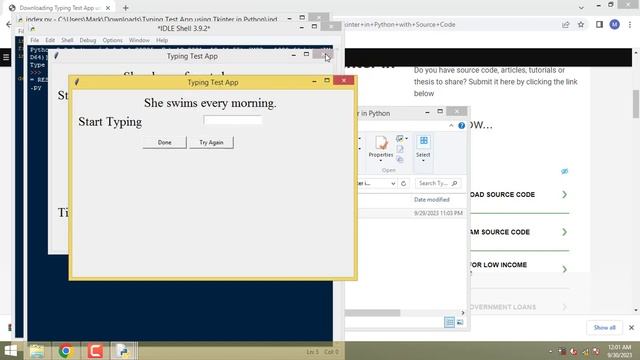Click Explorer refresh icon beside address bar
640x360 pixels.
pos(403,183)
